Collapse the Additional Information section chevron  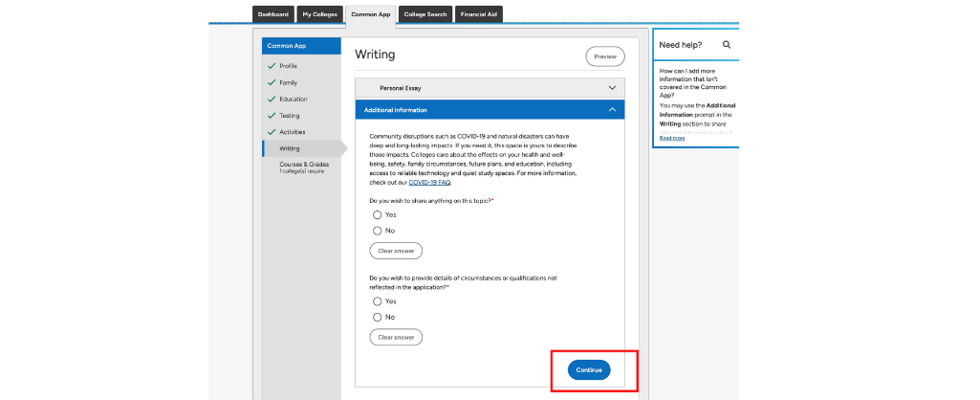tap(613, 109)
